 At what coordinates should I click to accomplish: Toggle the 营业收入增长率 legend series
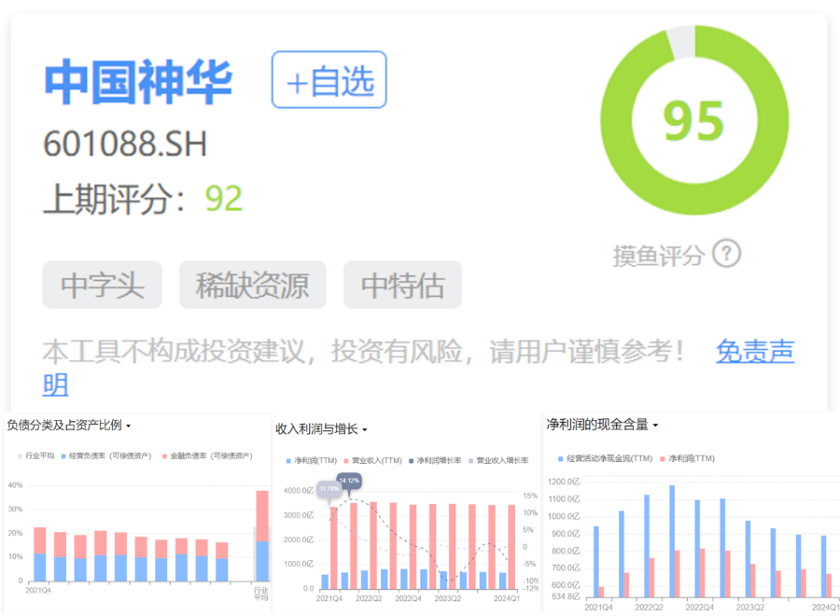click(x=498, y=461)
